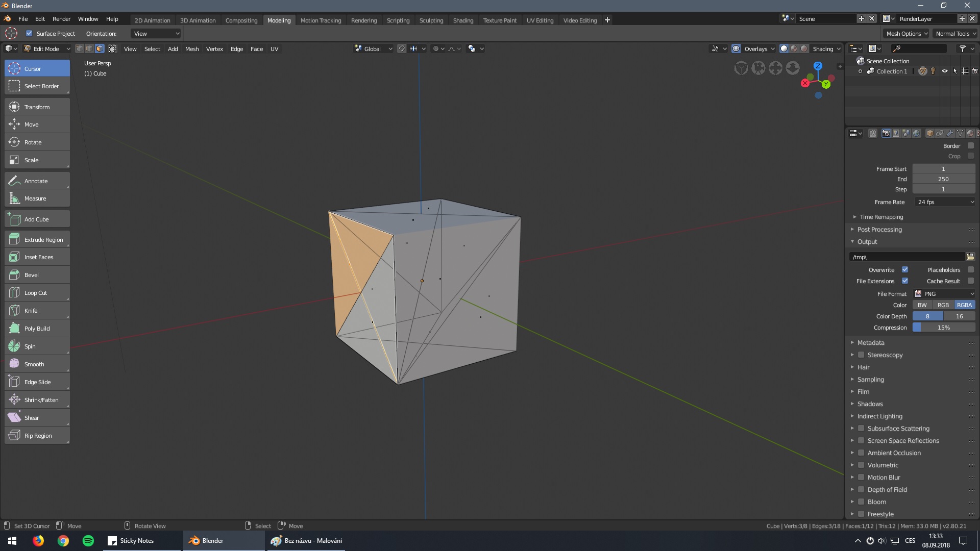Select the Spin tool

[37, 346]
